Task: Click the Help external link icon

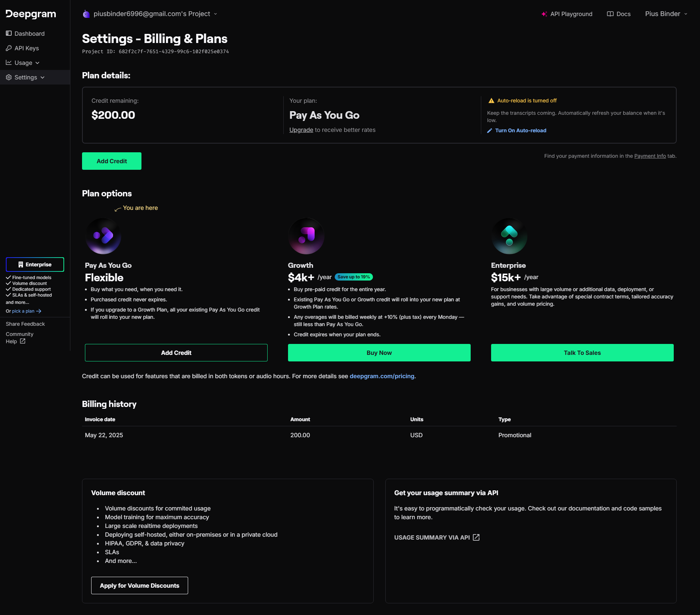Action: point(23,341)
